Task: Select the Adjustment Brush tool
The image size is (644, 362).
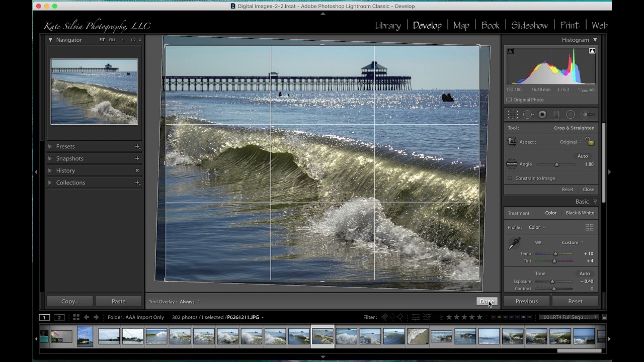Action: point(588,115)
